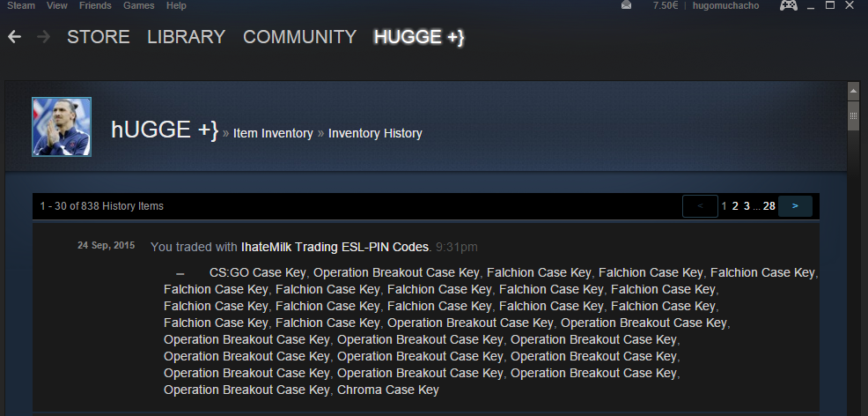Image resolution: width=868 pixels, height=416 pixels.
Task: Jump to history page 28
Action: click(x=769, y=206)
